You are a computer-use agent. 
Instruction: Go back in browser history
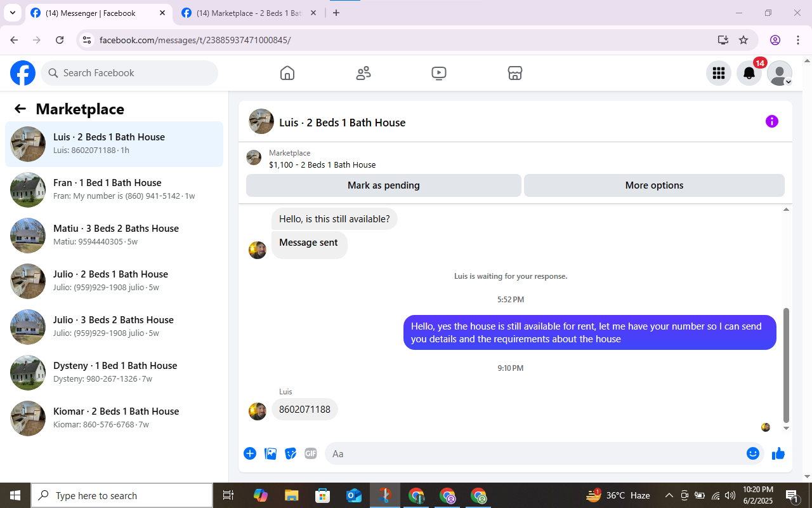pos(14,40)
